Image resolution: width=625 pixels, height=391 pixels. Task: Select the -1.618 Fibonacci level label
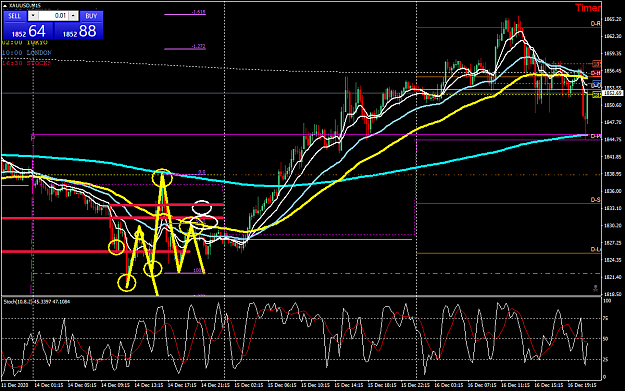pyautogui.click(x=198, y=12)
